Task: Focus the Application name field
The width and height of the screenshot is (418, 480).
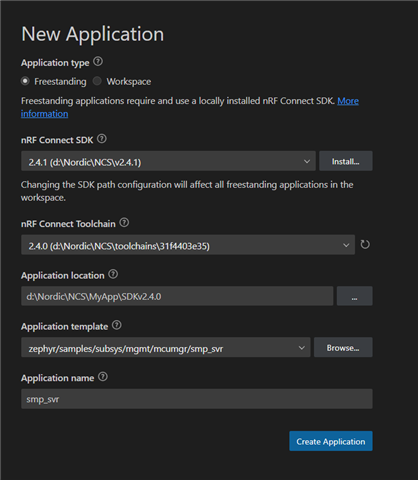Action: [x=197, y=399]
